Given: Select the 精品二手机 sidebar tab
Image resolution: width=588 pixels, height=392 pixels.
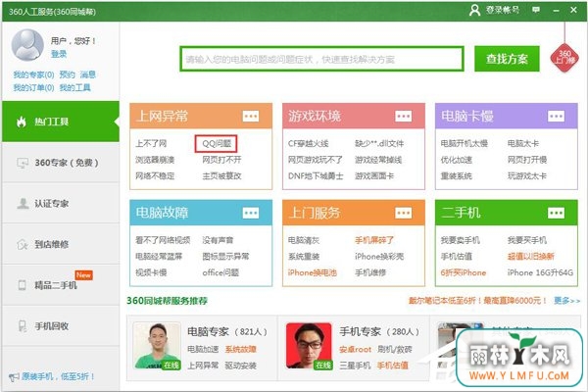Looking at the screenshot, I should (x=61, y=285).
